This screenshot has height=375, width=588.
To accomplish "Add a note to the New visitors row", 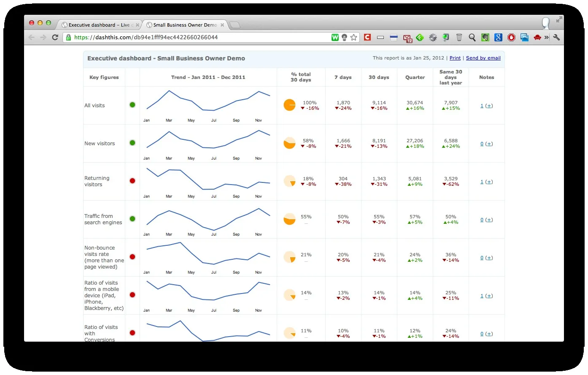I will 489,144.
